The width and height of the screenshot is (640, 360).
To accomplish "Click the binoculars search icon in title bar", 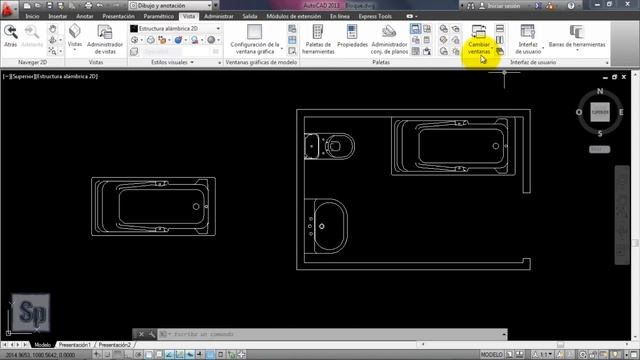I will 471,6.
